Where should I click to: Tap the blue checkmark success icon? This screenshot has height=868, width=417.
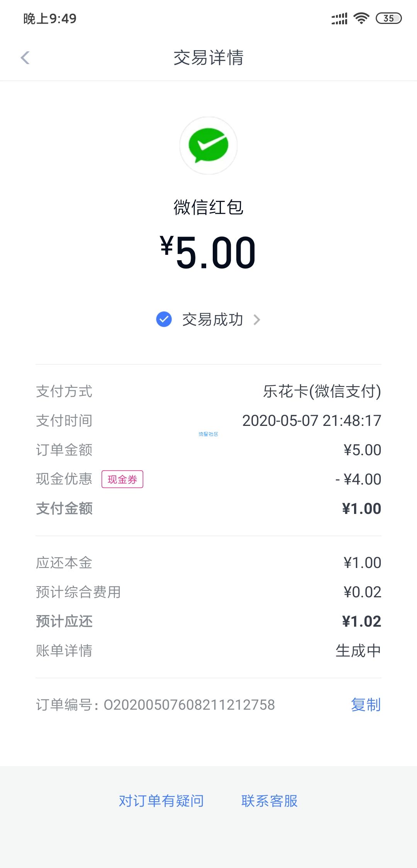[164, 319]
